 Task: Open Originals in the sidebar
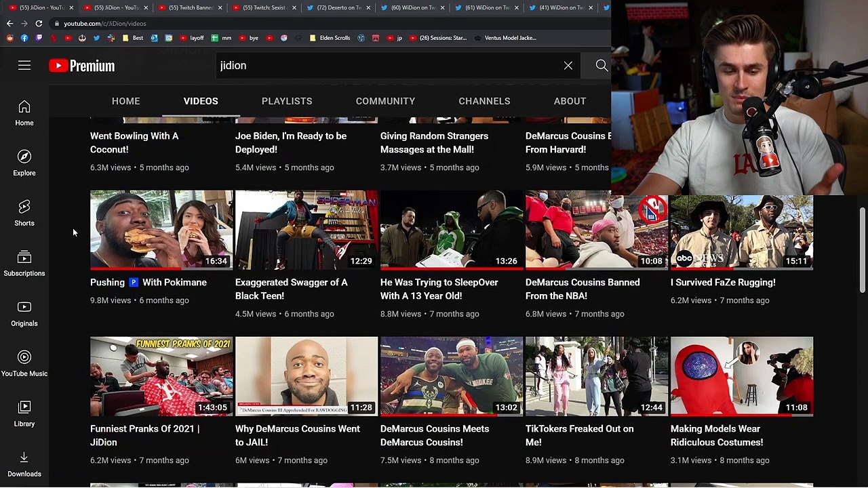coord(24,314)
